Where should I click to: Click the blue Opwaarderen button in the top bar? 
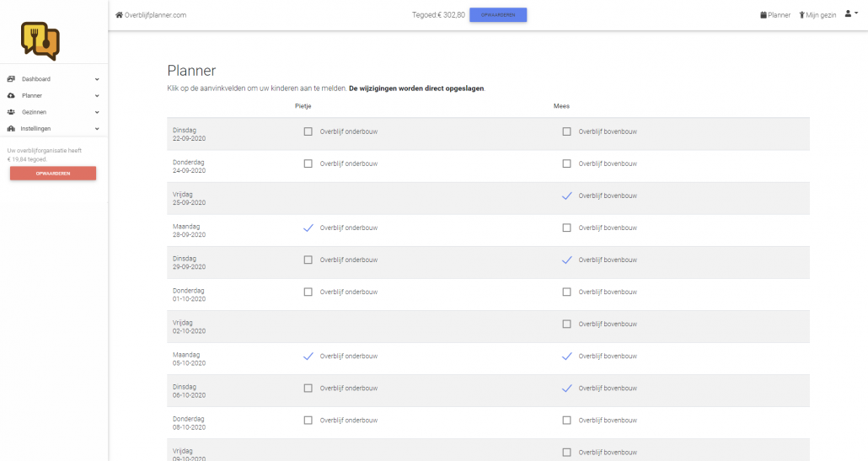tap(498, 15)
